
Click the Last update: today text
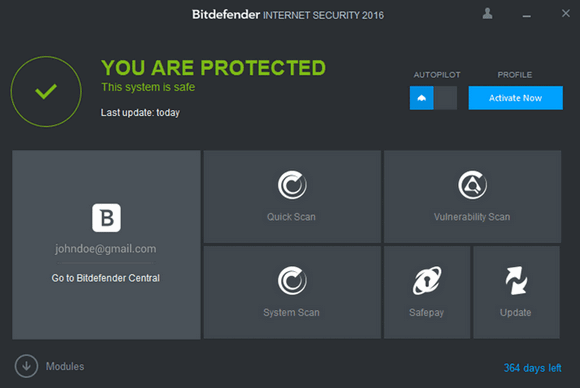pyautogui.click(x=140, y=112)
